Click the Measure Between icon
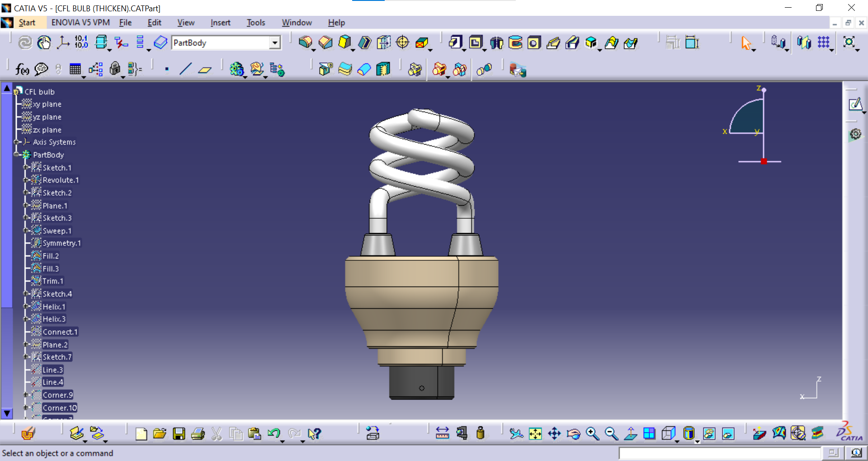Screen dimensions: 868x461 [x=442, y=433]
